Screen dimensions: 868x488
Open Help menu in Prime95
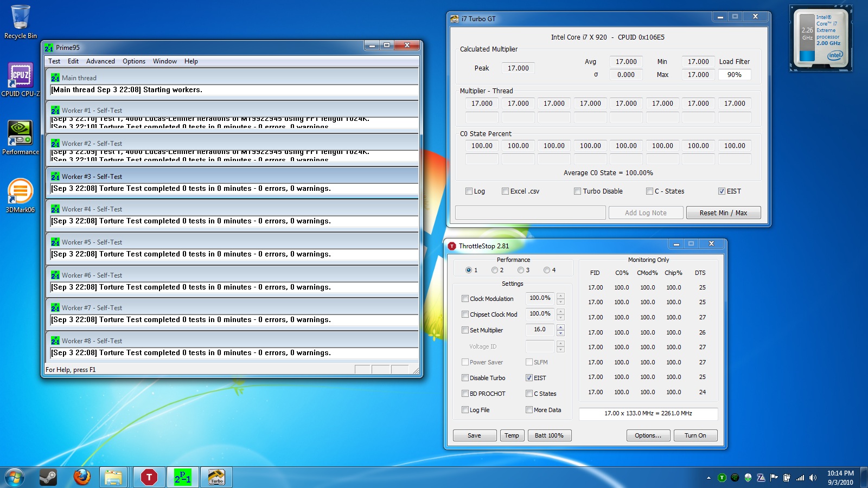coord(191,61)
